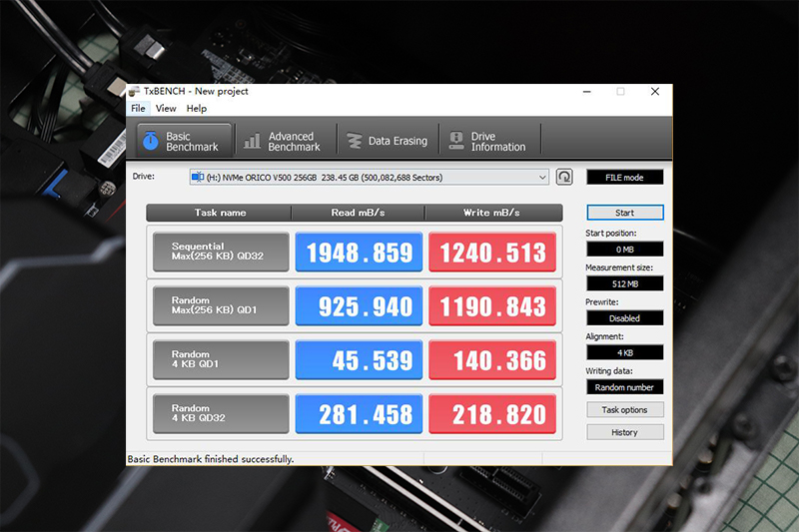Image resolution: width=799 pixels, height=532 pixels.
Task: Open the View menu
Action: pyautogui.click(x=166, y=109)
